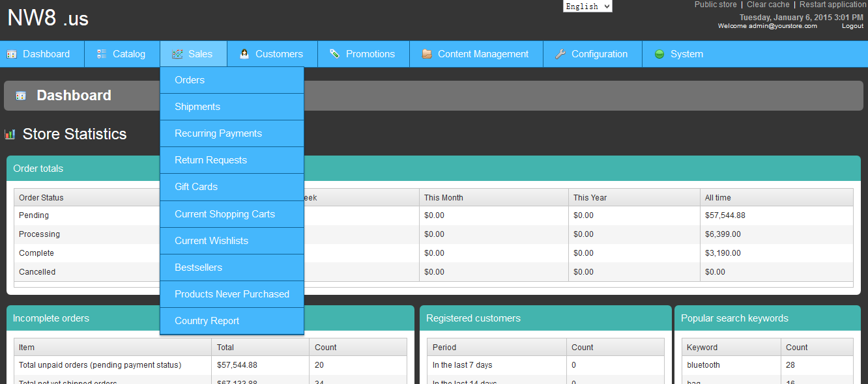
Task: Select Orders from the Sales menu
Action: click(190, 80)
